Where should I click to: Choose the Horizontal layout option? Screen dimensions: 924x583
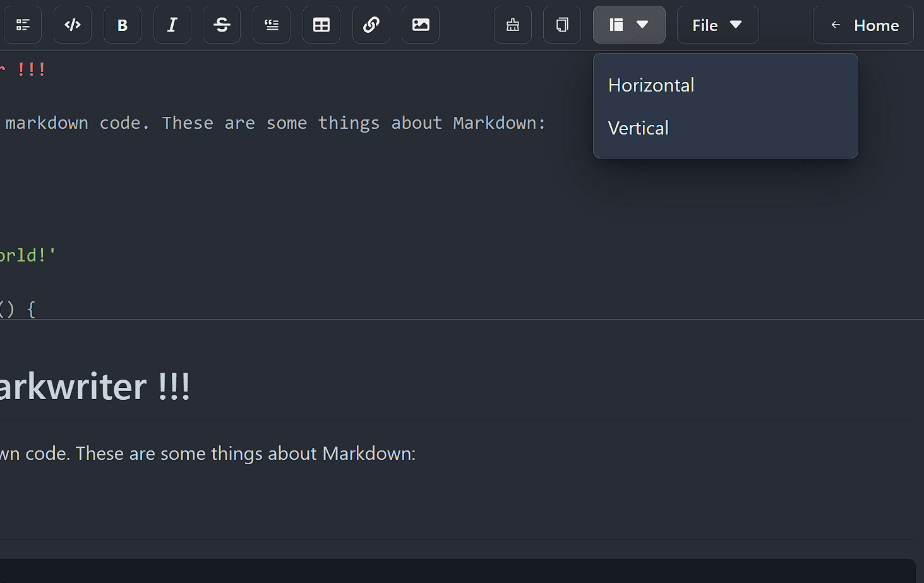click(x=726, y=85)
